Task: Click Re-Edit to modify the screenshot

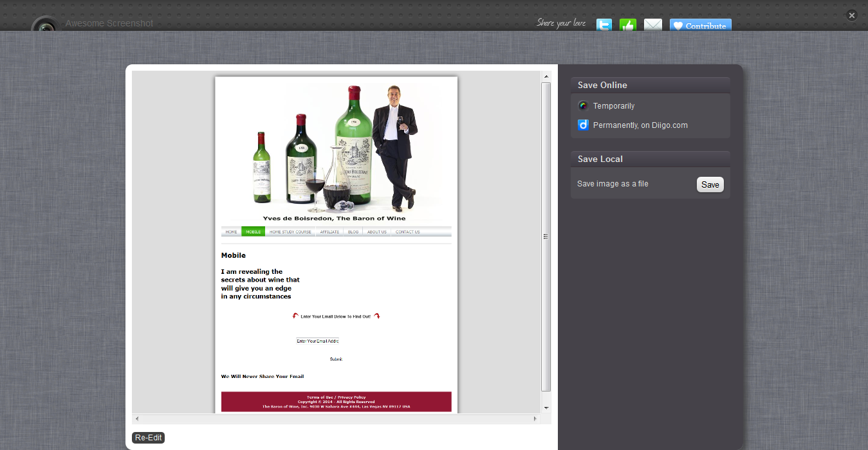Action: click(x=148, y=438)
